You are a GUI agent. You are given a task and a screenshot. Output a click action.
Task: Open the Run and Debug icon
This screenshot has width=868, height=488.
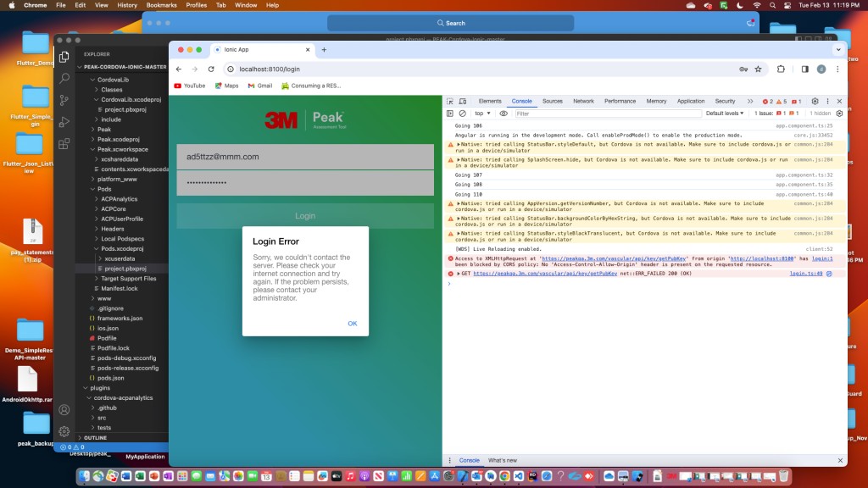[64, 122]
